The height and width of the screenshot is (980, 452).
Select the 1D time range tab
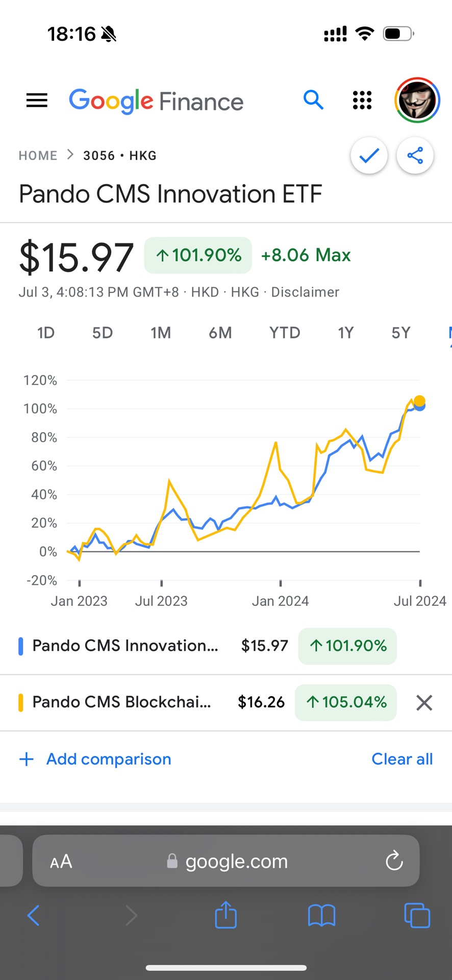click(x=45, y=333)
